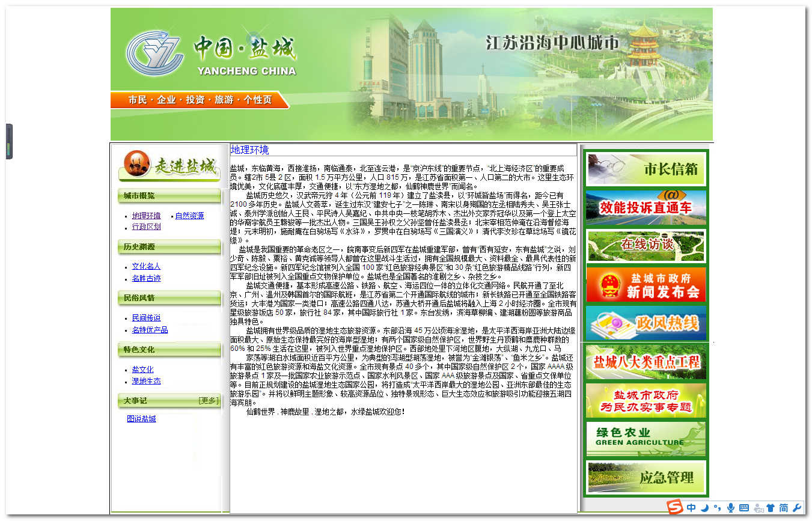Toggle simplified/traditional 简 icon
This screenshot has height=521, width=812.
point(784,508)
